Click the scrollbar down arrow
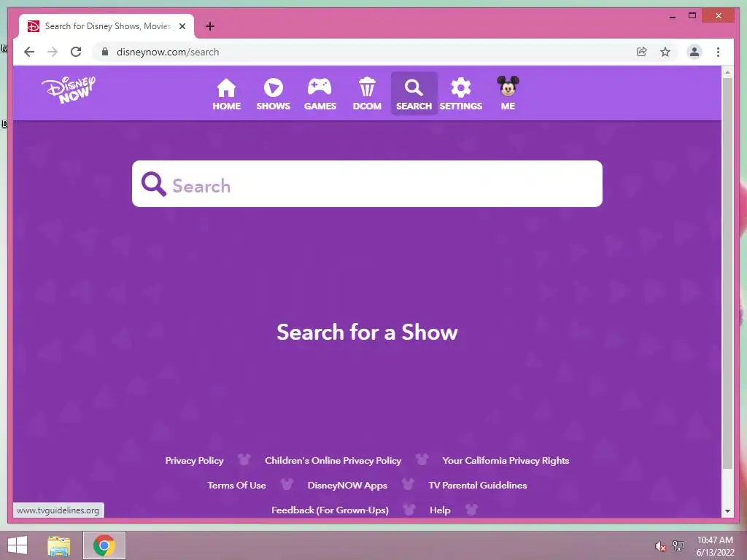747x560 pixels. 727,511
